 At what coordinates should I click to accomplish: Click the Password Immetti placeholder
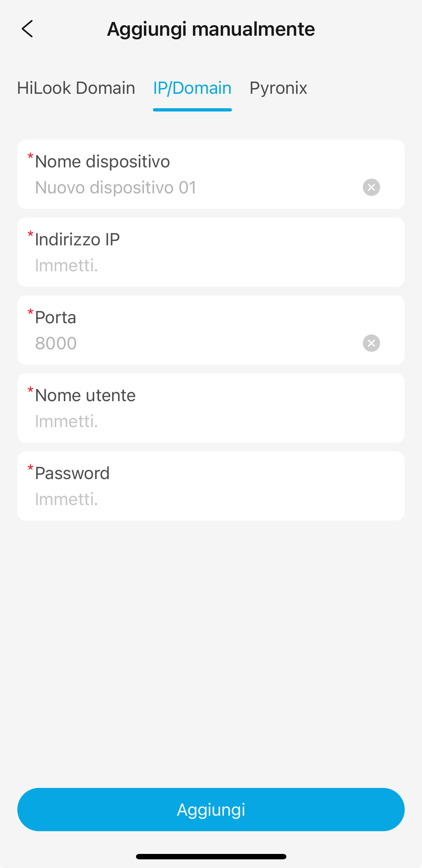66,499
